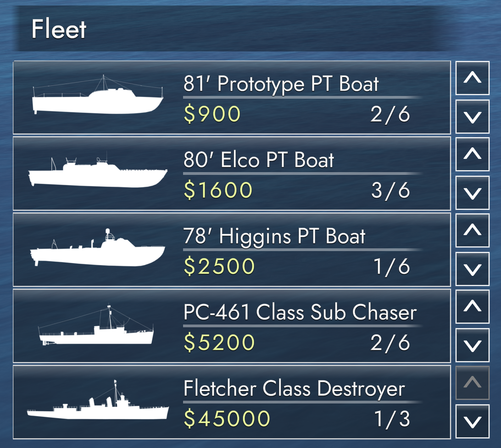Click the $900 price label
Screen dimensions: 501x448
click(212, 114)
